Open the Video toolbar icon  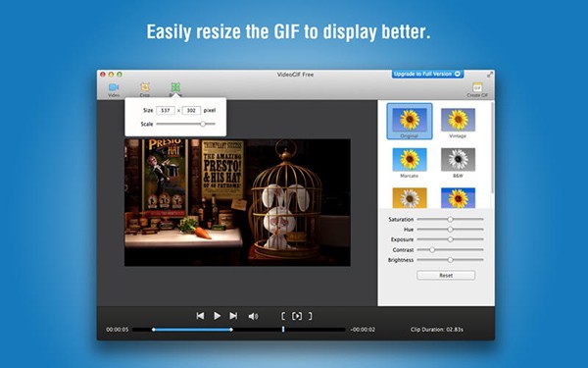114,88
